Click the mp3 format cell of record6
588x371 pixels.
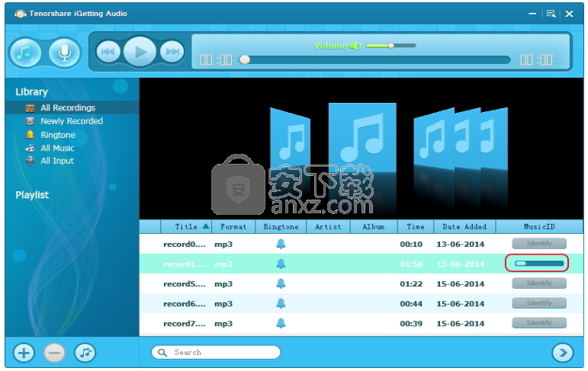(x=223, y=304)
